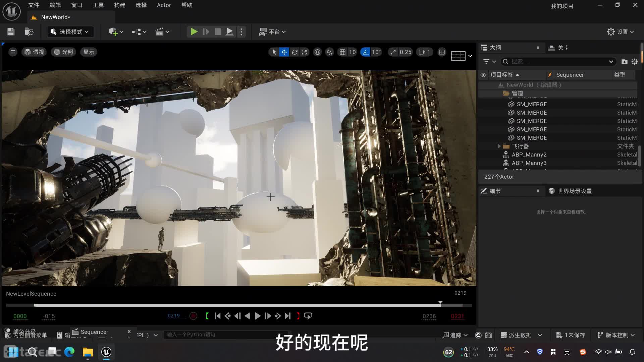Image resolution: width=644 pixels, height=362 pixels.
Task: Switch to the 关卡 levels tab
Action: coord(559,48)
